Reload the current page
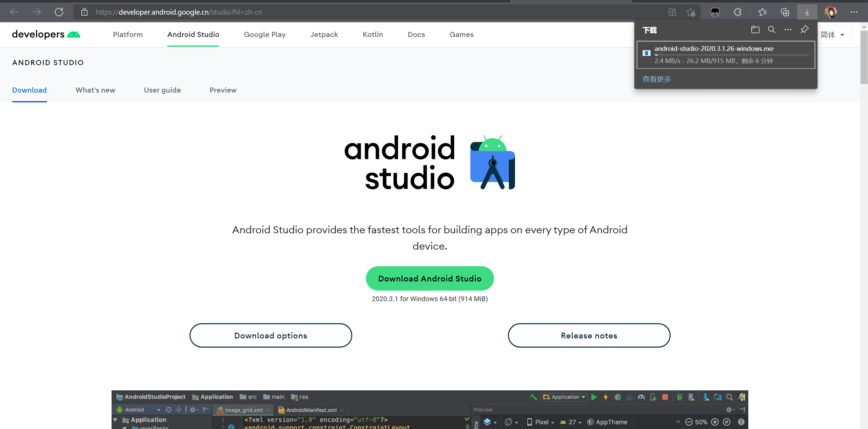The width and height of the screenshot is (868, 429). 59,12
